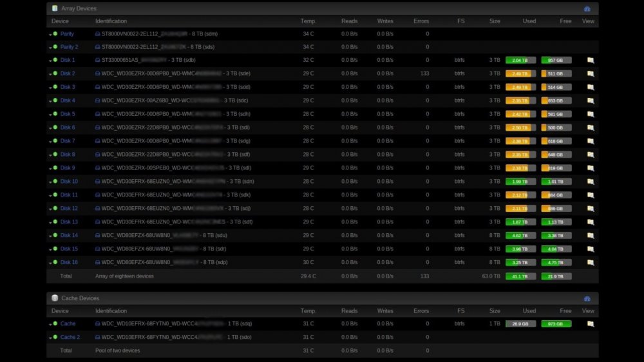Click 'Array of eighteen devices' text
This screenshot has width=644, height=362.
pyautogui.click(x=124, y=276)
